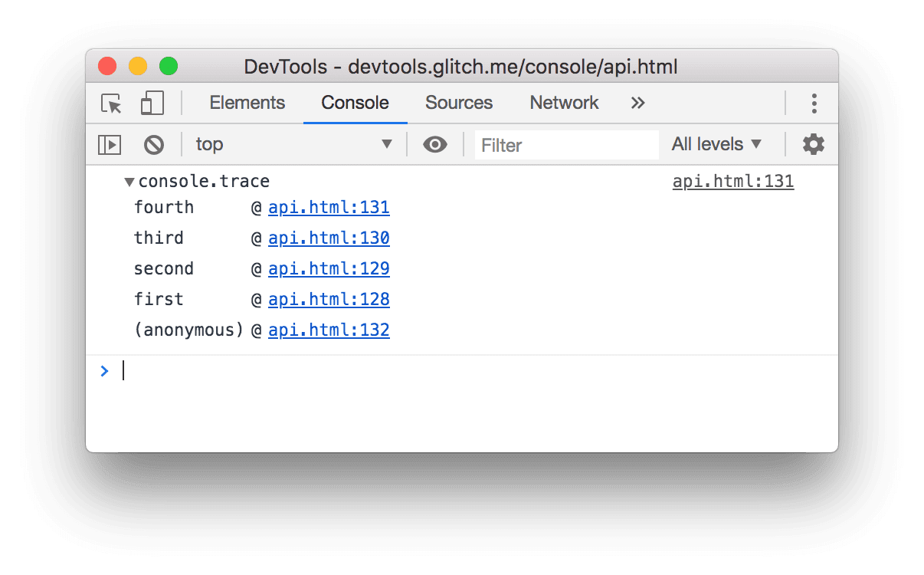Viewport: 924px width, 575px height.
Task: Collapse the console.trace stack trace
Action: 129,182
